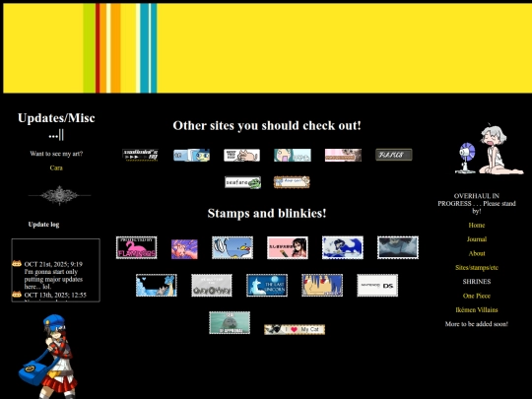This screenshot has width=532, height=399.
Task: Visit the Ikémen Villains shrine link
Action: 477,309
